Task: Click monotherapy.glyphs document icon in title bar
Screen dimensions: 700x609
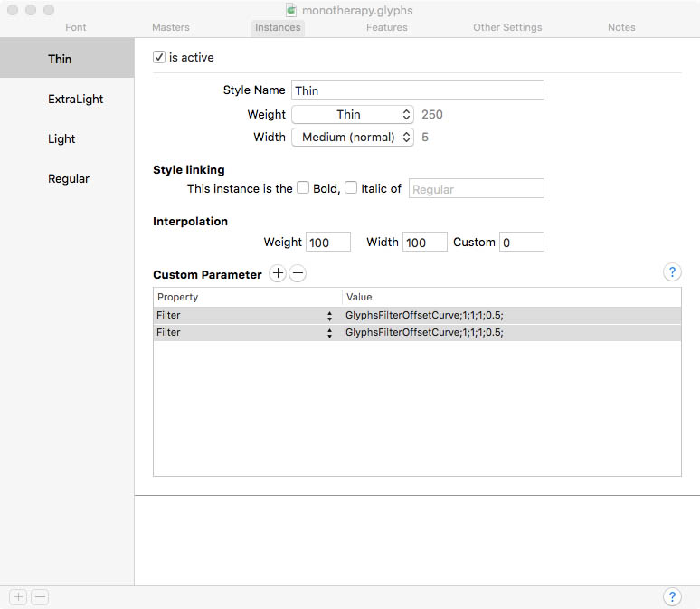Action: pyautogui.click(x=291, y=10)
